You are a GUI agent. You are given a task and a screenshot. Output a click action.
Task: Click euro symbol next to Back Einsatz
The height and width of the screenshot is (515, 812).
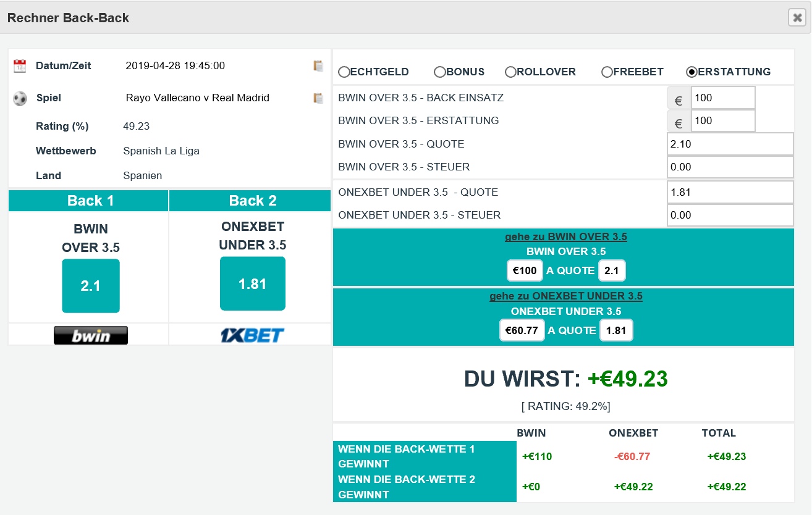678,98
